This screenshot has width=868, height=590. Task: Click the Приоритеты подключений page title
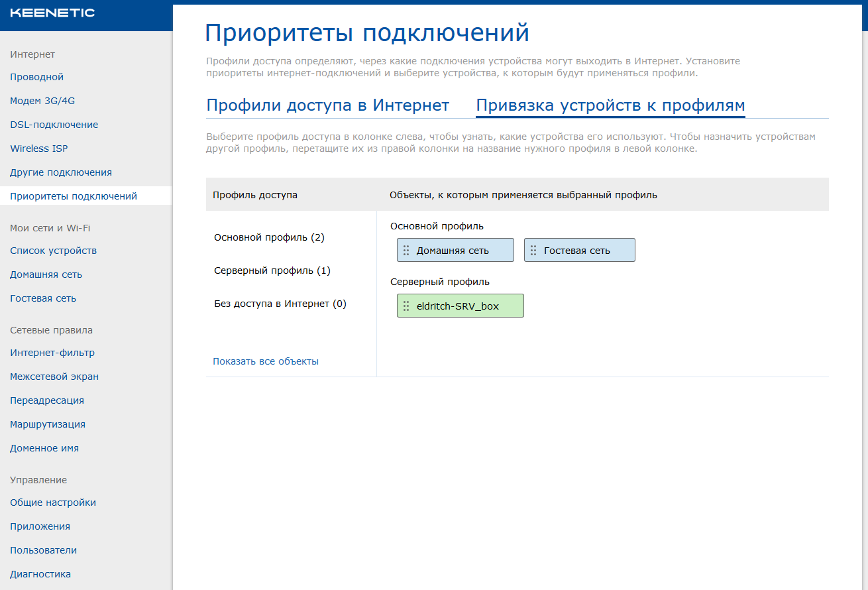(x=367, y=32)
